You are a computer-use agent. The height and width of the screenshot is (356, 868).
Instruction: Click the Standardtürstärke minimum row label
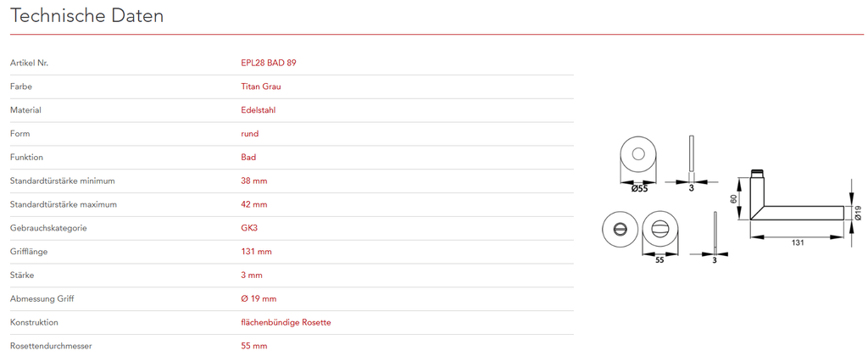62,181
